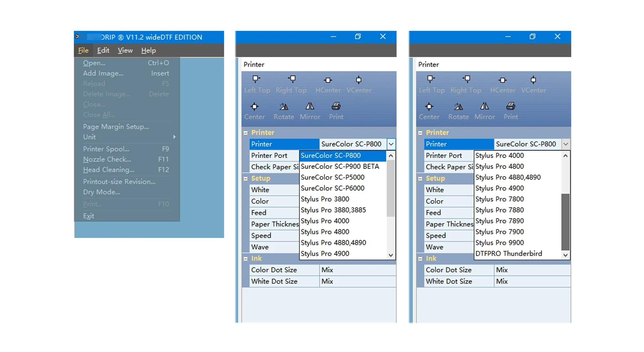Open Printout-size Revision... menu entry
Viewport: 644px width, 352px height.
click(127, 182)
